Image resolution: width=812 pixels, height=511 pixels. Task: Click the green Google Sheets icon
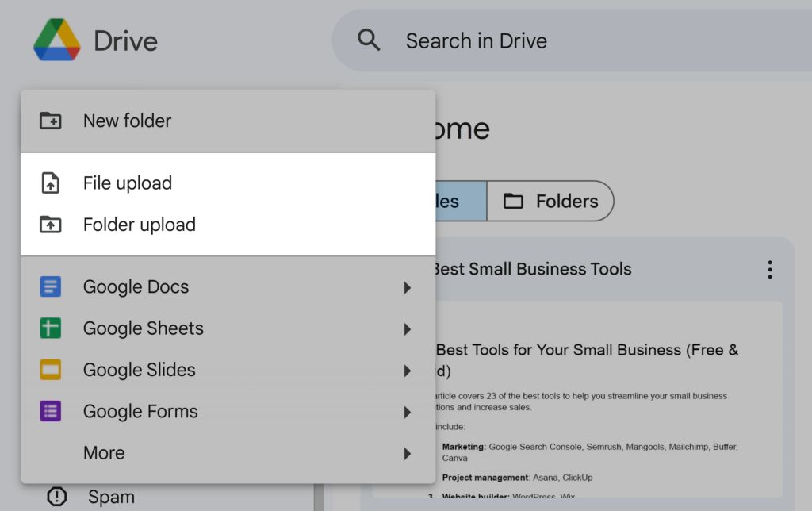pos(51,328)
